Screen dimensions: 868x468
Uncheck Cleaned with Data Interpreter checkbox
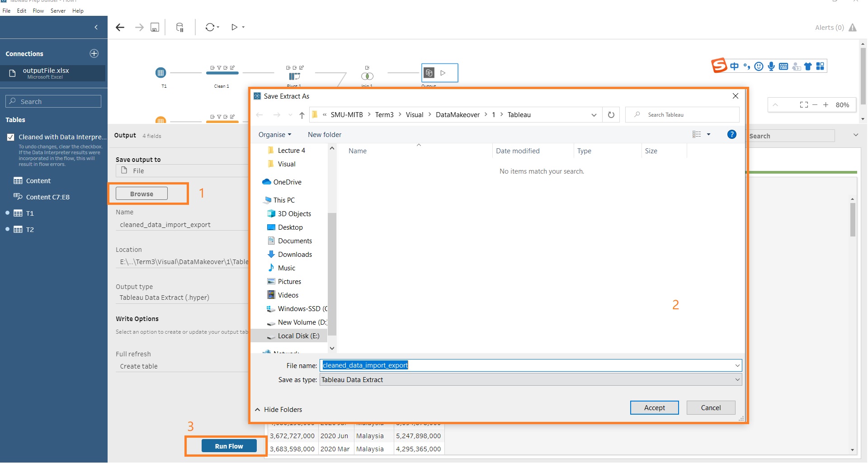pyautogui.click(x=11, y=137)
